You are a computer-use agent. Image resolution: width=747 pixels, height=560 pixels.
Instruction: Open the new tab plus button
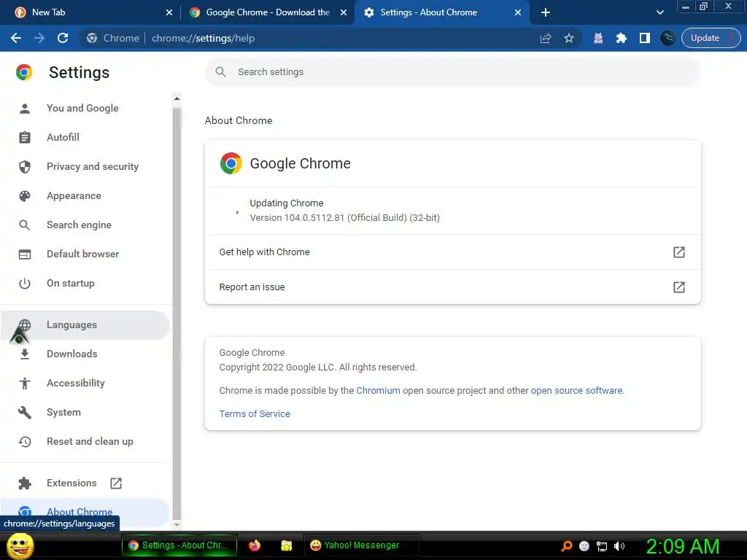tap(546, 12)
